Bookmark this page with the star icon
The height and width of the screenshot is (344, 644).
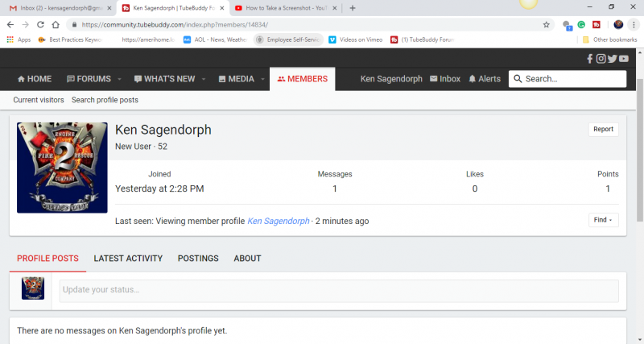pyautogui.click(x=546, y=24)
